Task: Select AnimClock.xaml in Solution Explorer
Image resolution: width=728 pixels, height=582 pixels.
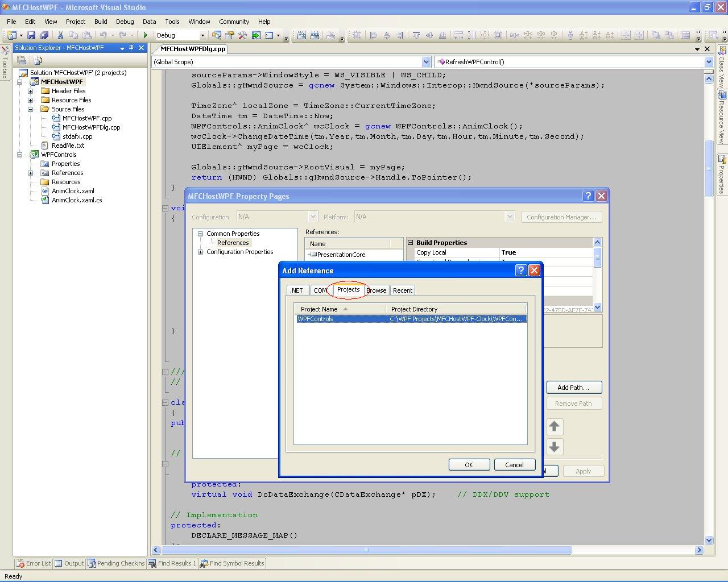Action: (x=73, y=191)
